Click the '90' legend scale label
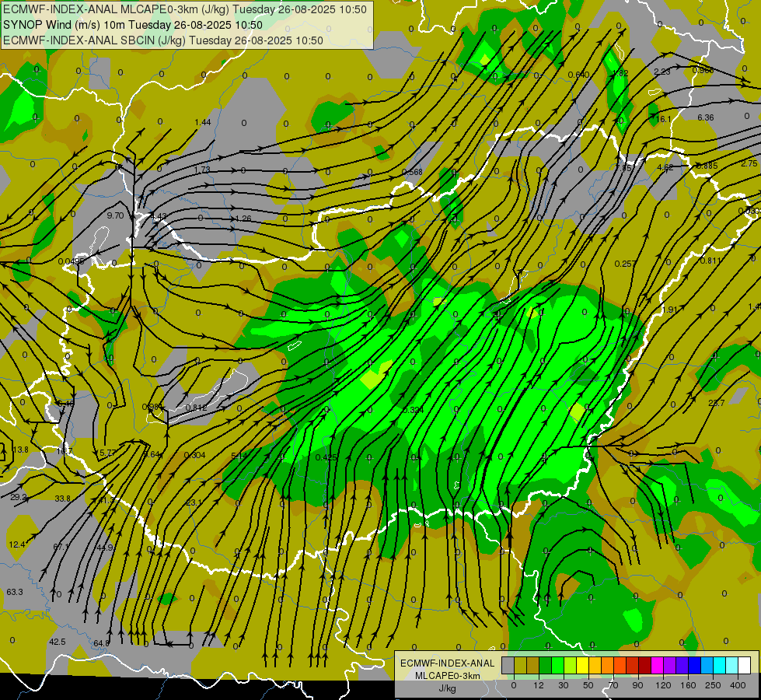The height and width of the screenshot is (700, 761). click(x=637, y=685)
